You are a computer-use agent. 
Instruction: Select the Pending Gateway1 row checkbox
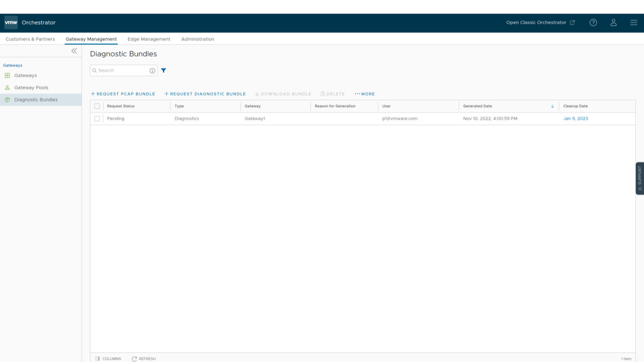(x=97, y=119)
